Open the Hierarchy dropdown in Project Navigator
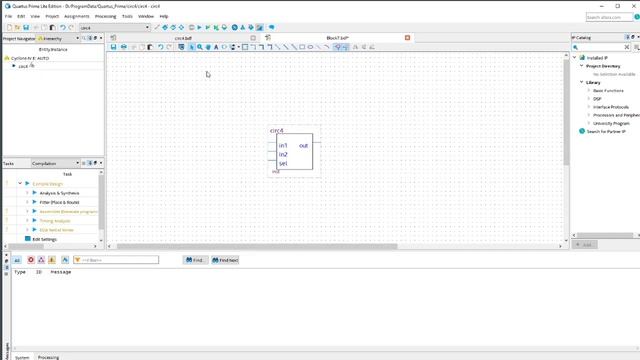Viewport: 640px width, 360px height. (x=58, y=38)
